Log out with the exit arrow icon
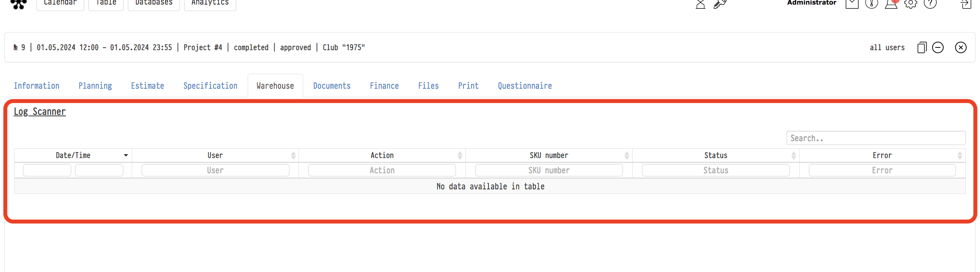 pyautogui.click(x=965, y=4)
